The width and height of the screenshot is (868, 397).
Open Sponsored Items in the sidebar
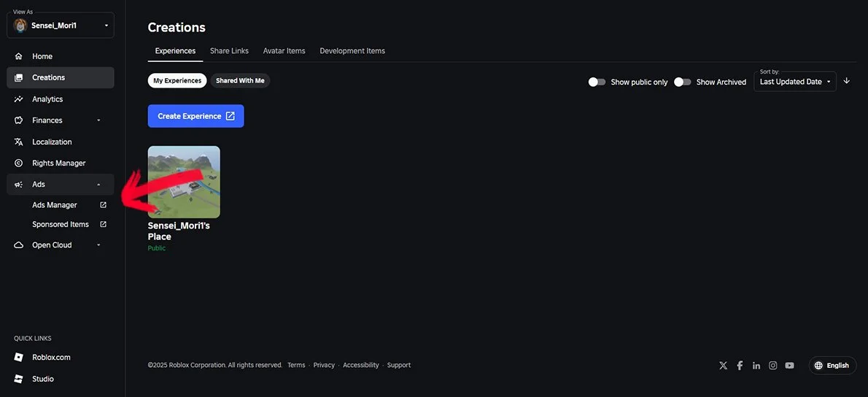[x=61, y=224]
